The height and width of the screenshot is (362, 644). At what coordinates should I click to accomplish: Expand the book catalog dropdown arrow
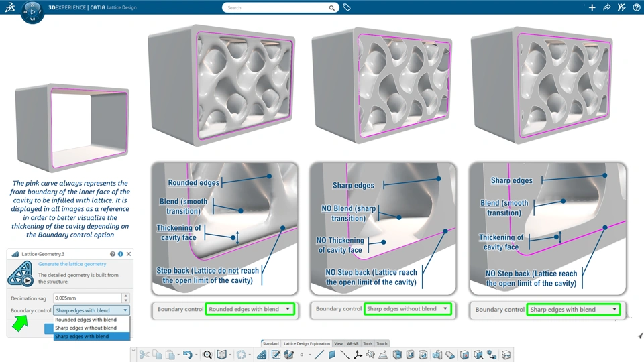(230, 355)
